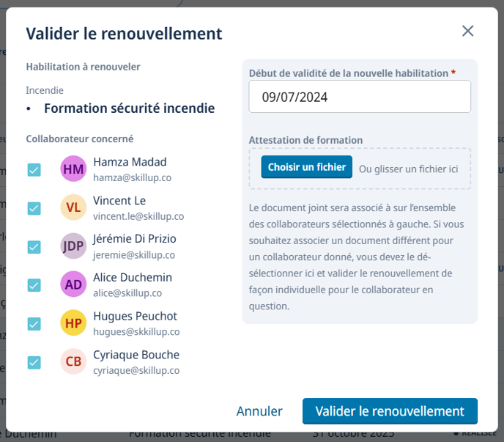
Task: Click Jérémie Di Prizio's JDP avatar
Action: pos(73,246)
